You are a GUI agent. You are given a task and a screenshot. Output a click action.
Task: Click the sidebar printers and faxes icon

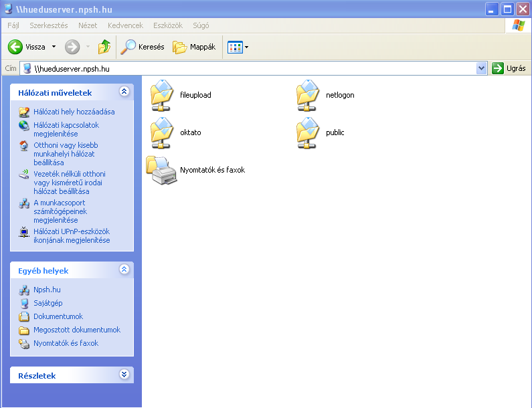pyautogui.click(x=23, y=343)
